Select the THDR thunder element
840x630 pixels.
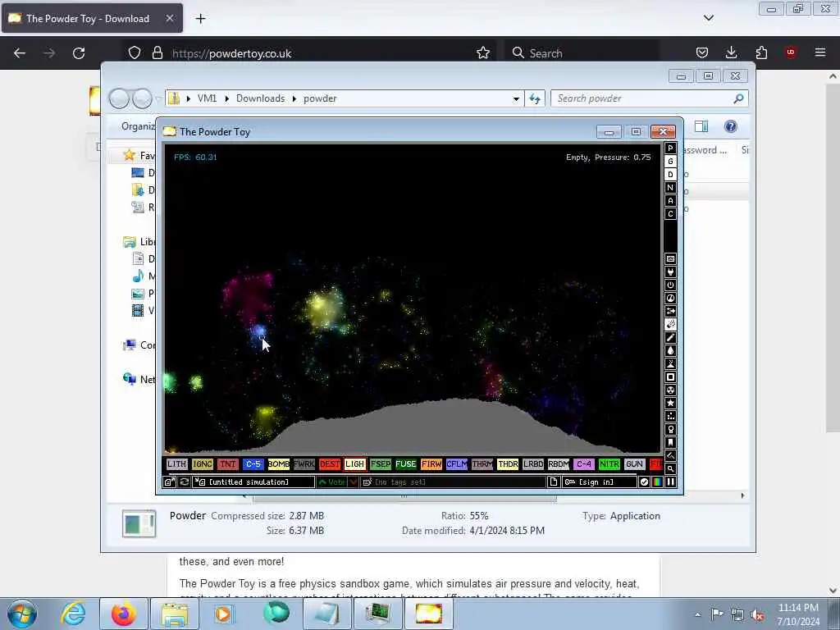[507, 464]
